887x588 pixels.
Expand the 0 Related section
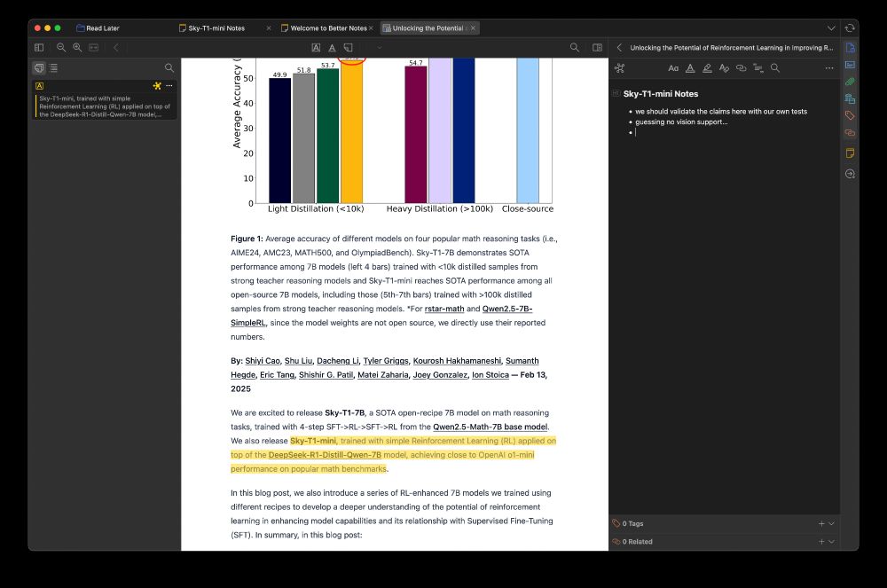tap(832, 542)
